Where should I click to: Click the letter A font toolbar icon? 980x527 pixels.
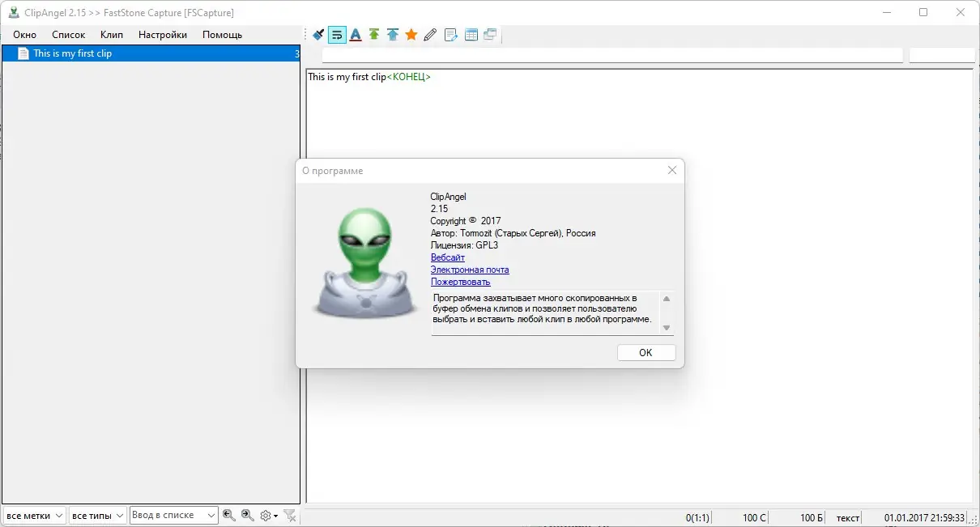(x=355, y=35)
